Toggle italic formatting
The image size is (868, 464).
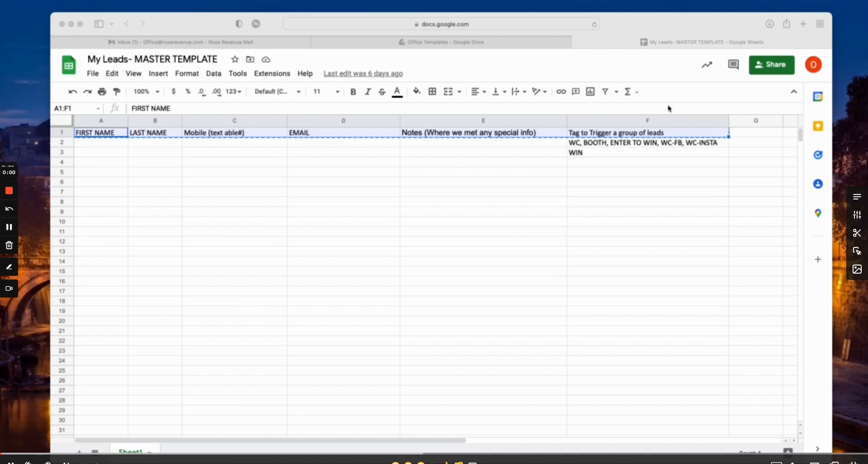coord(367,91)
